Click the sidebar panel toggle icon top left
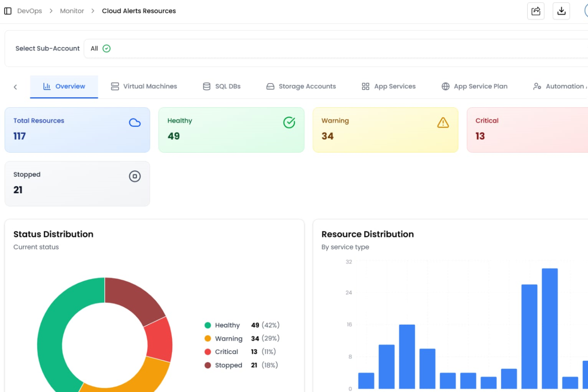Image resolution: width=588 pixels, height=392 pixels. click(8, 11)
